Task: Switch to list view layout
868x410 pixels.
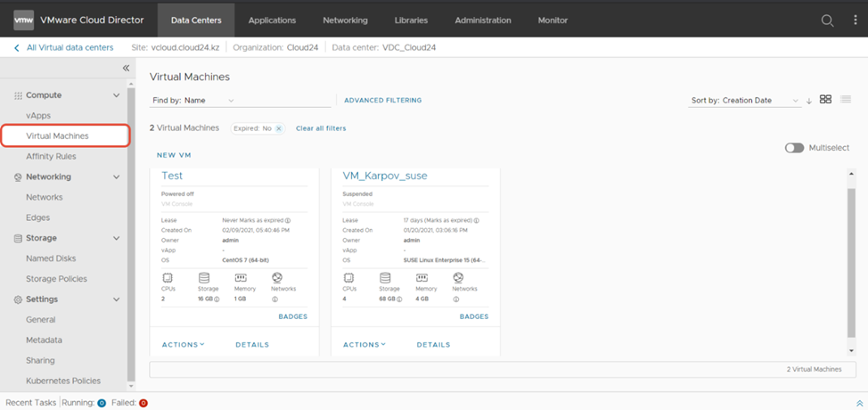Action: coord(846,100)
